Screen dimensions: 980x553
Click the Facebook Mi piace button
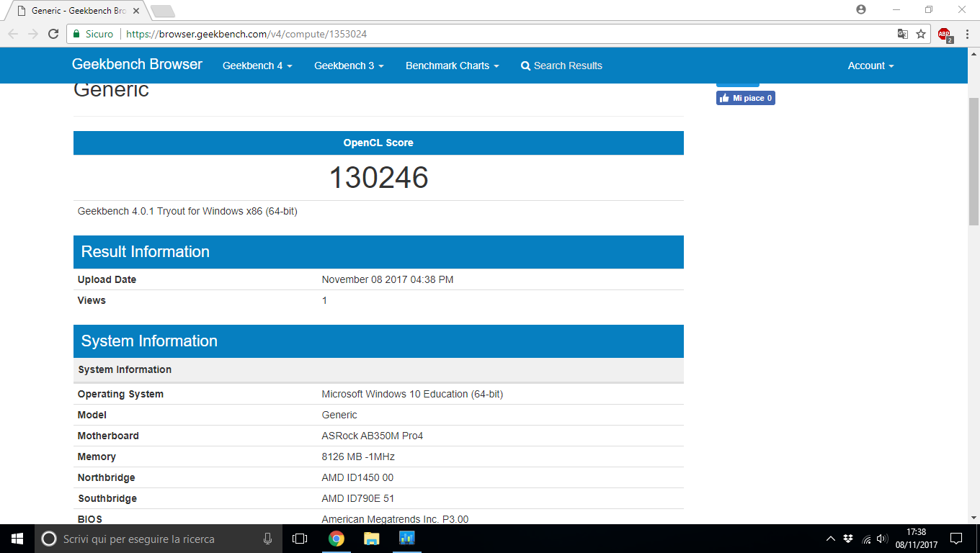coord(746,98)
